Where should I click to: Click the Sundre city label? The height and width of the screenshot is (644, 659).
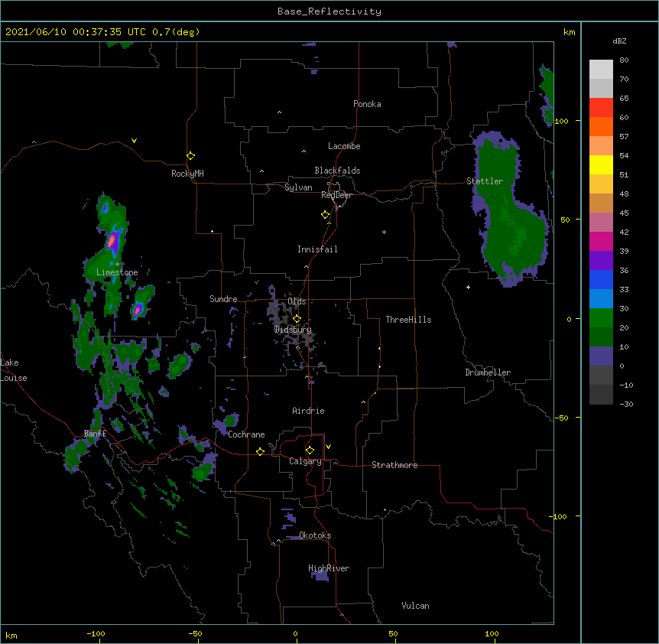tap(223, 299)
